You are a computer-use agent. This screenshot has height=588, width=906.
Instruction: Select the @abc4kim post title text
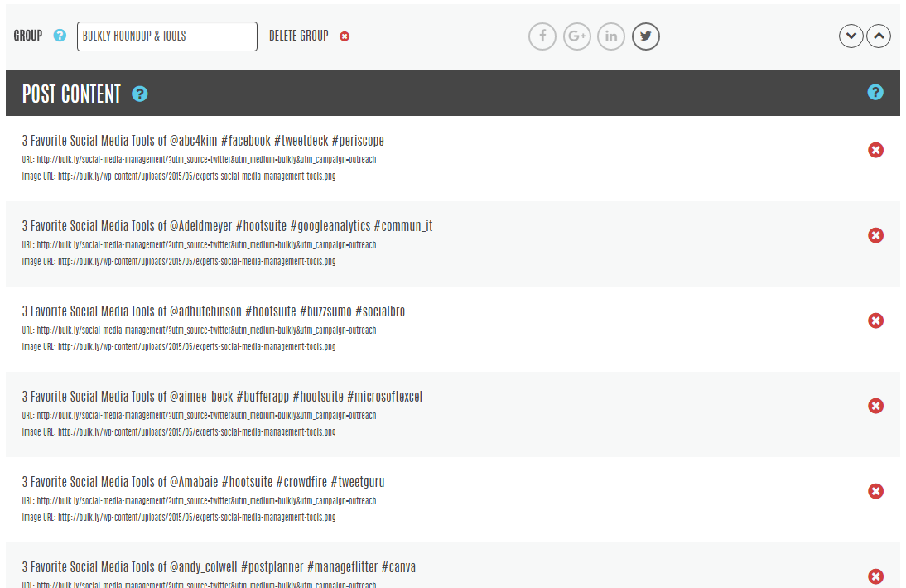(203, 141)
